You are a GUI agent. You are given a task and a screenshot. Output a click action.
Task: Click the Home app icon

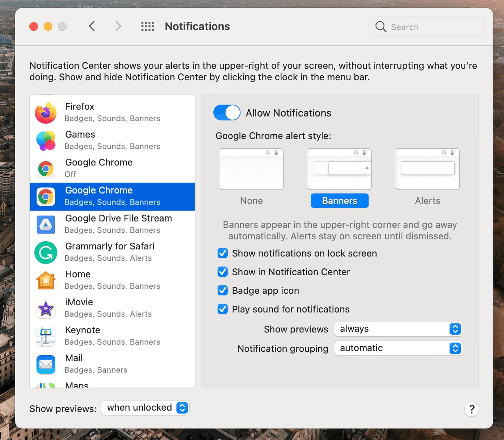coord(46,280)
